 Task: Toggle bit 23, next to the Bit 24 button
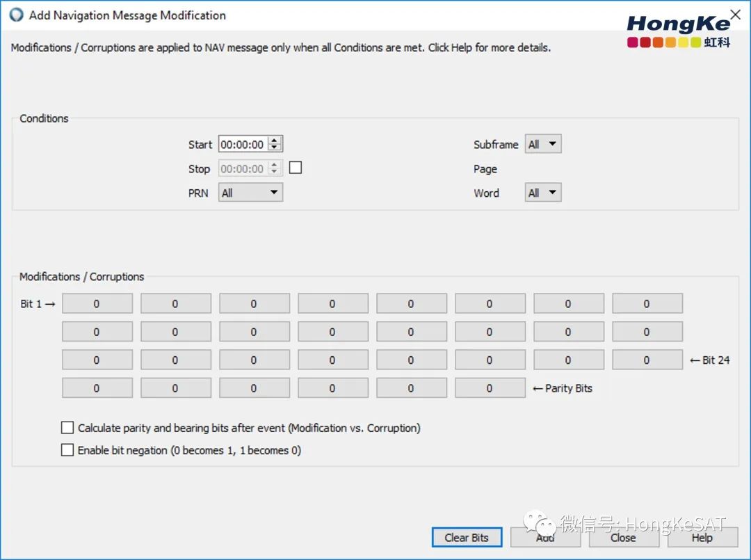569,360
